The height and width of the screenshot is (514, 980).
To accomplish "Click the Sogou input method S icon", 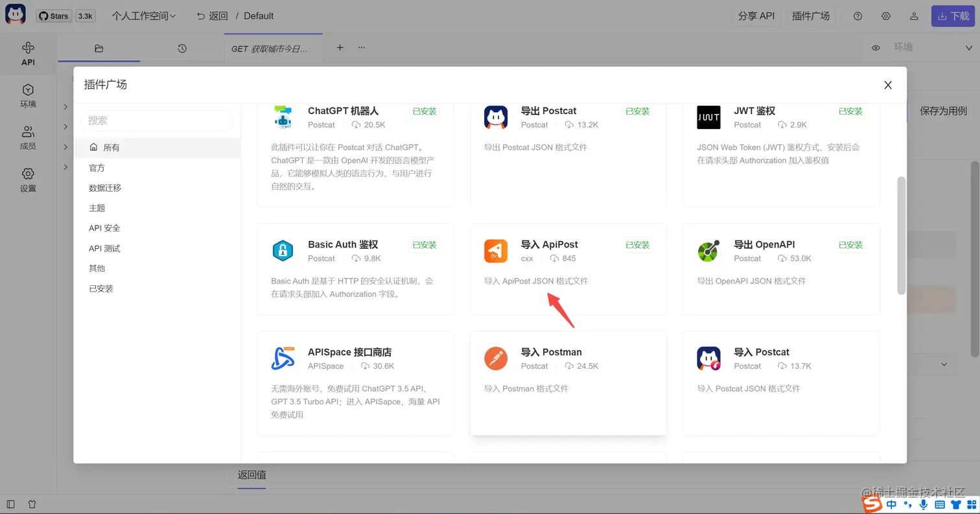I will [873, 504].
